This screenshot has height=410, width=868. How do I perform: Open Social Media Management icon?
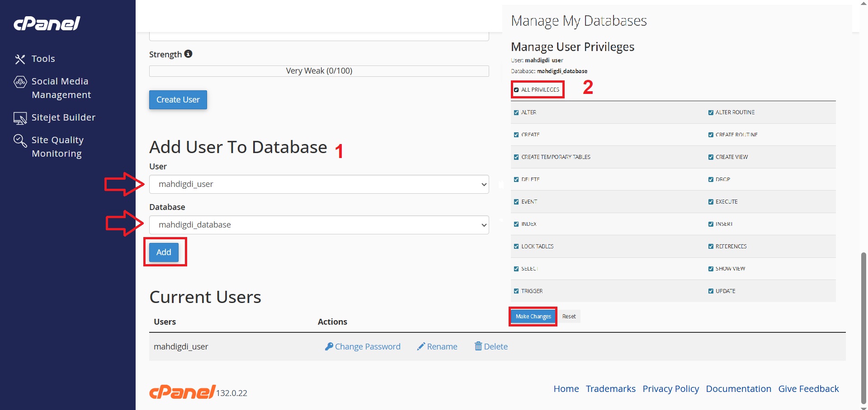point(20,82)
